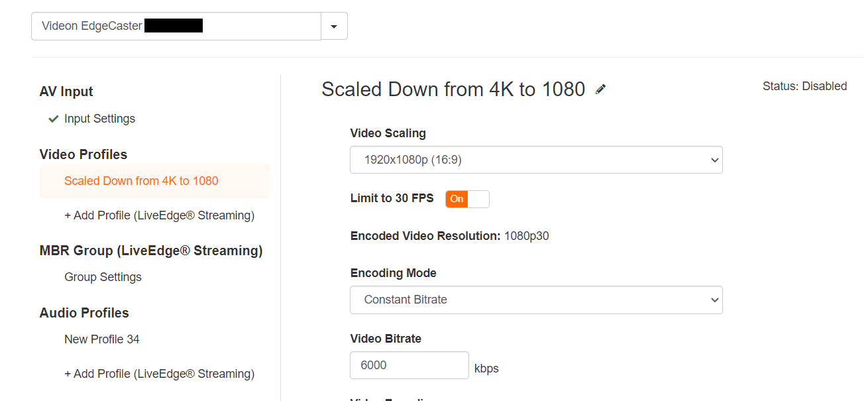Add a new audio profile

[159, 374]
